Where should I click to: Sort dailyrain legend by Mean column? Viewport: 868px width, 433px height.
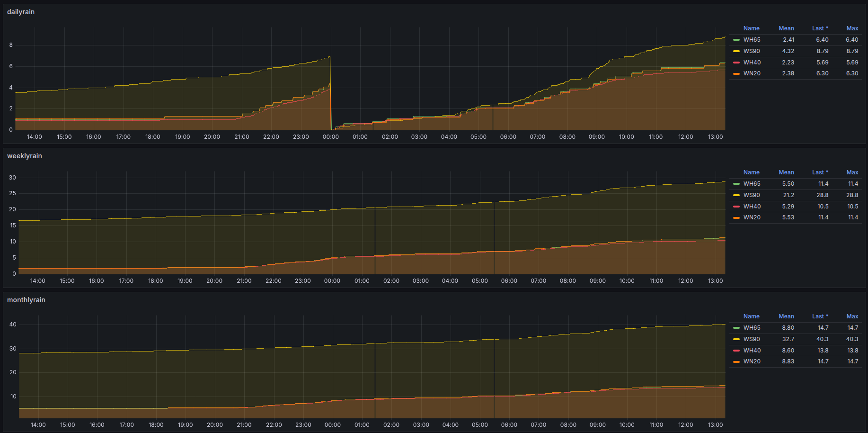click(x=786, y=28)
